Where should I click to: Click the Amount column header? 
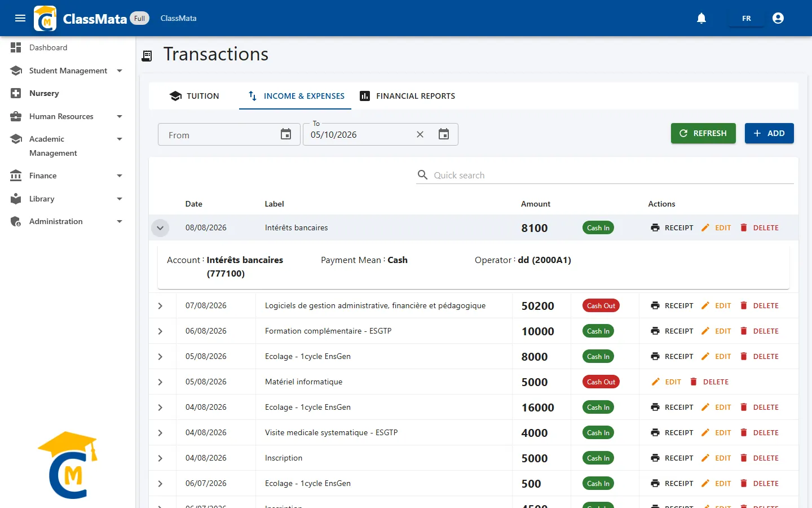[x=536, y=204]
